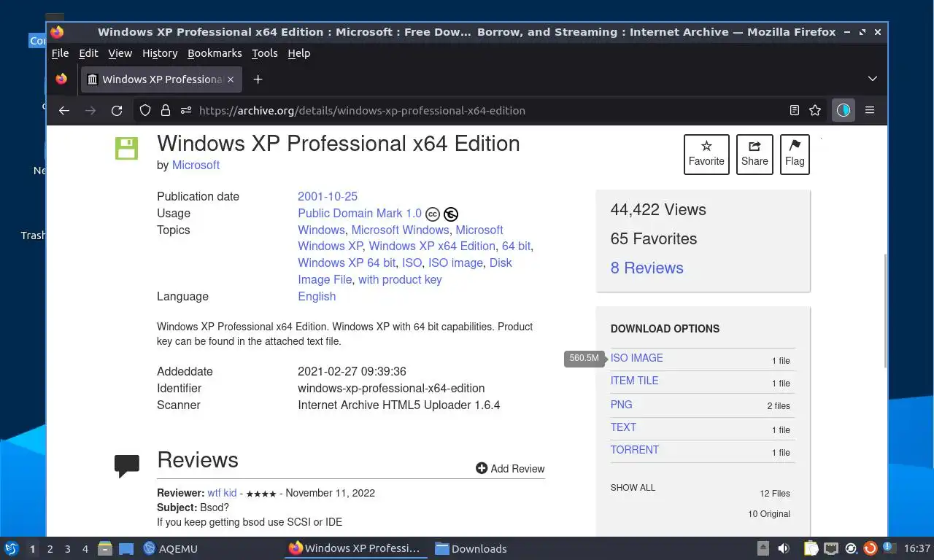Go back with the browser back arrow
The image size is (934, 560).
64,111
